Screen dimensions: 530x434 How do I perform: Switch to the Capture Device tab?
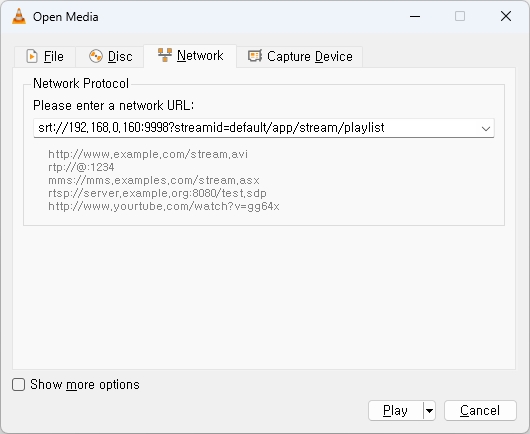(300, 56)
